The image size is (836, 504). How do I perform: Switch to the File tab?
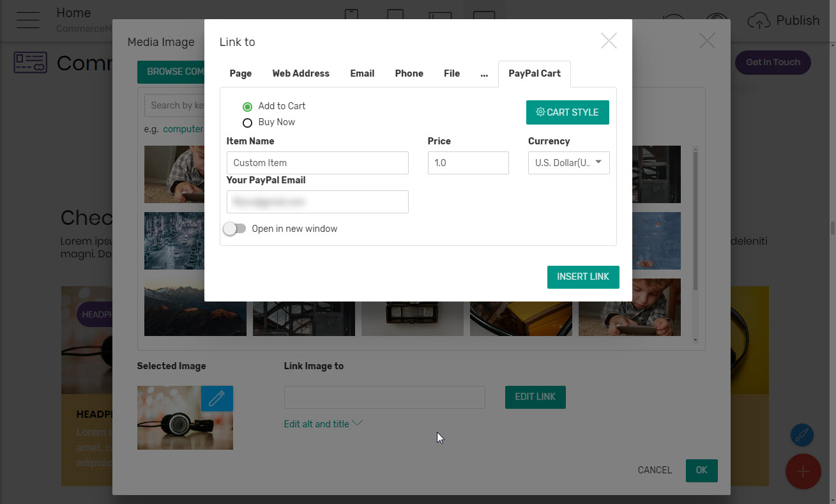click(x=452, y=73)
